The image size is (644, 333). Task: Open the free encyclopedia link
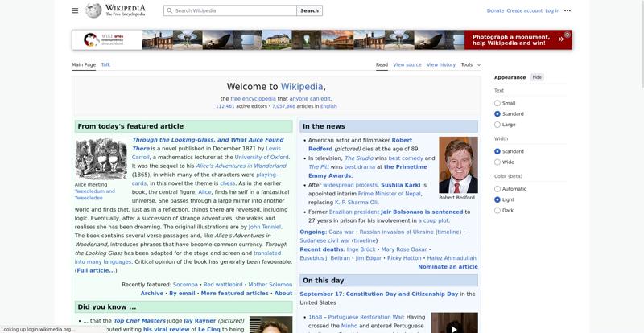click(253, 99)
